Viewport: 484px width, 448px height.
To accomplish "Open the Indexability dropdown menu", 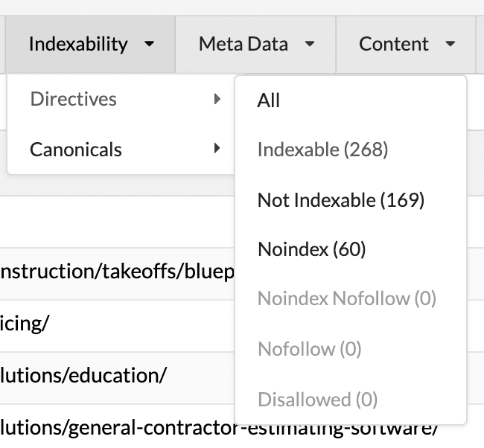I will (91, 44).
